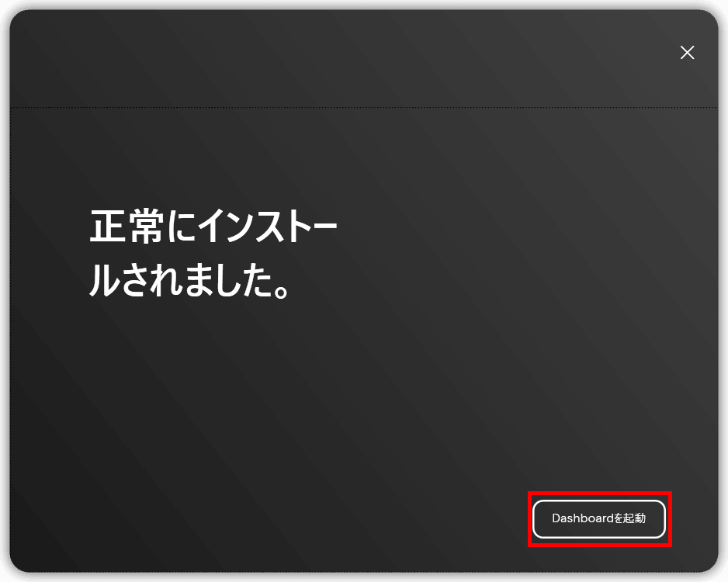Start Dashboard using the rounded bottom-right button

(x=598, y=518)
